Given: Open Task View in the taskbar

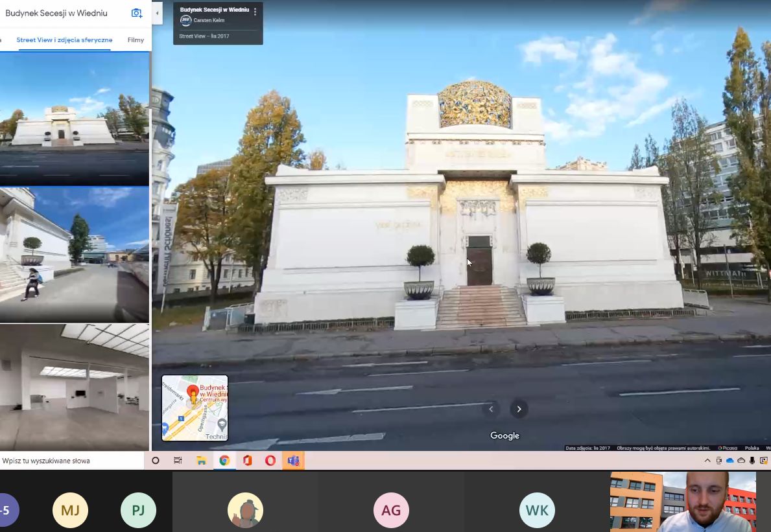Looking at the screenshot, I should (x=178, y=461).
